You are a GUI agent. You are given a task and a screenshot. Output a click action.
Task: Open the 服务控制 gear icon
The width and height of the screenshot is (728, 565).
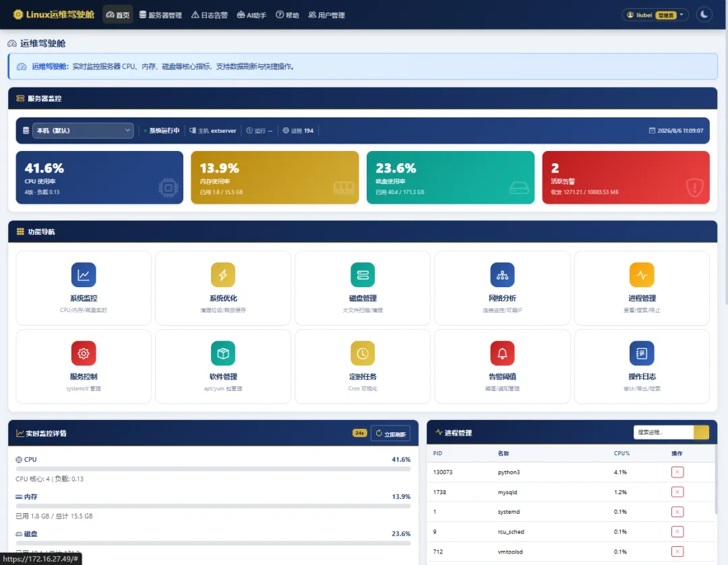tap(84, 353)
